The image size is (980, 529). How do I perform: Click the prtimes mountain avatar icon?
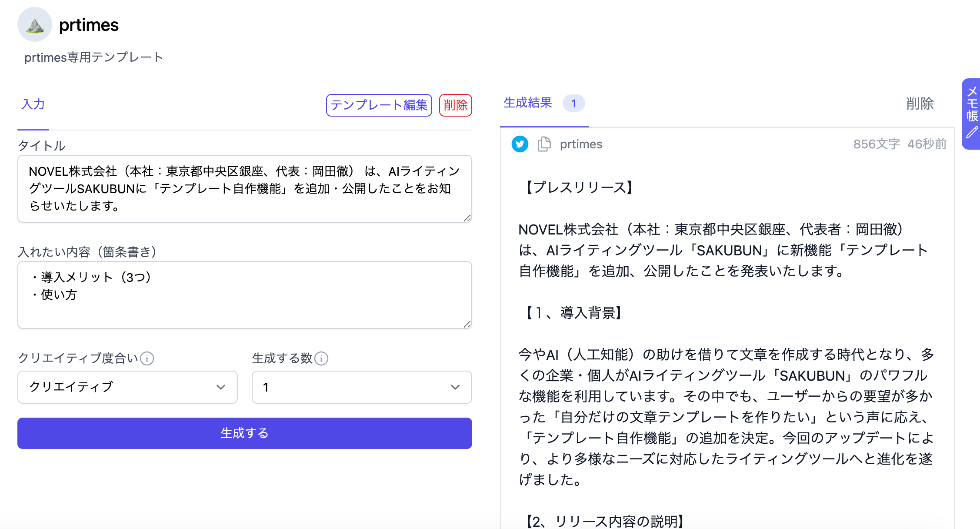coord(35,25)
